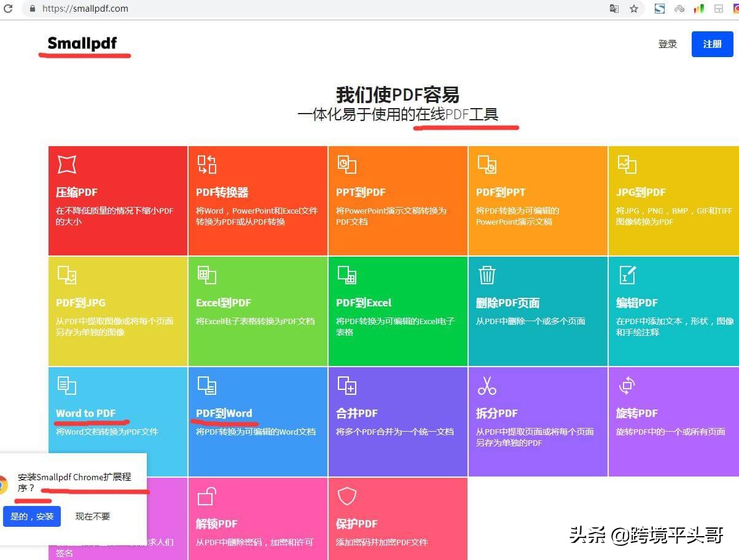This screenshot has height=560, width=739.
Task: Open the 压缩PDF tool title
Action: (77, 192)
